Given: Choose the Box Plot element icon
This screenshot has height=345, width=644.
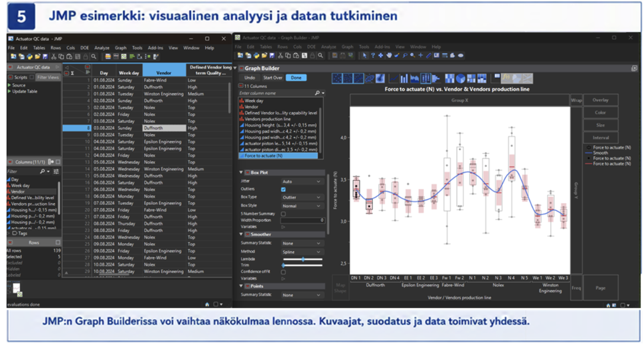Looking at the screenshot, I should [x=426, y=78].
